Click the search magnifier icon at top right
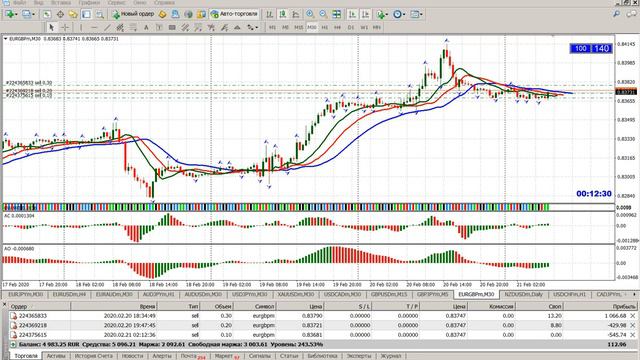The width and height of the screenshot is (640, 360). click(x=616, y=14)
